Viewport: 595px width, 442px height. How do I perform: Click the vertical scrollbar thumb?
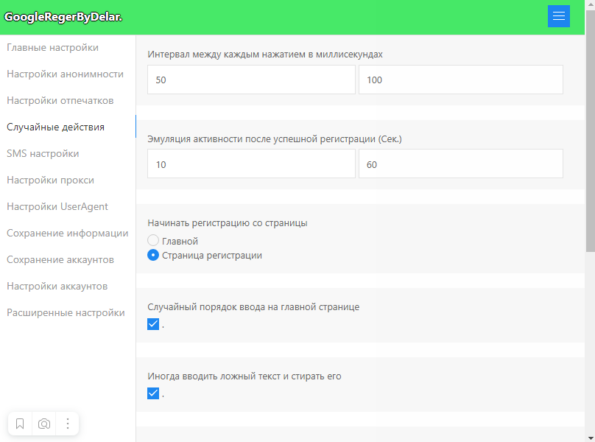[590, 131]
